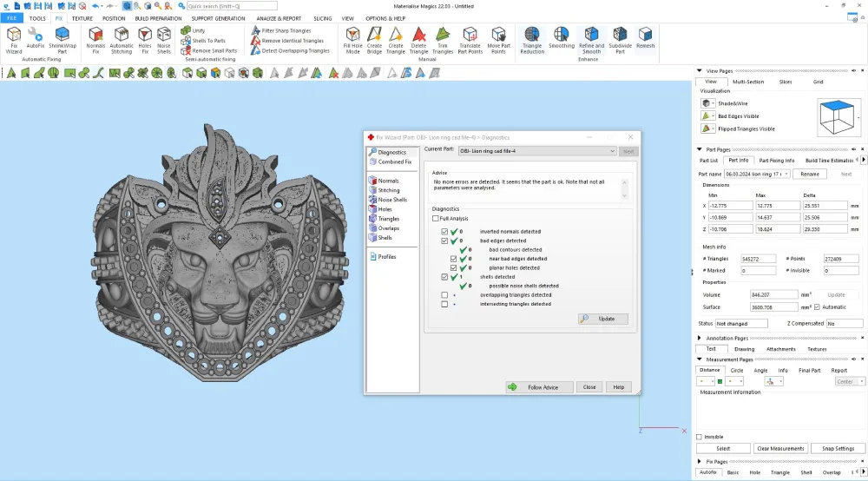Select the Trim Triangles tool
The height and width of the screenshot is (481, 868).
(x=443, y=40)
